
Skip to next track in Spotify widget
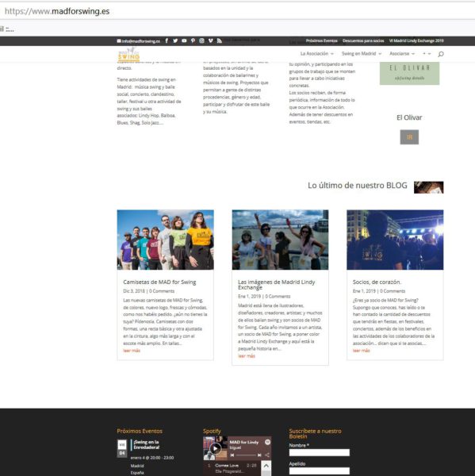(x=259, y=455)
